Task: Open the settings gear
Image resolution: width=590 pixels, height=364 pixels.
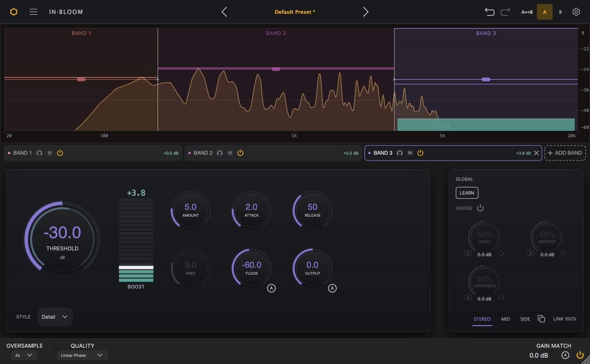Action: coord(576,12)
